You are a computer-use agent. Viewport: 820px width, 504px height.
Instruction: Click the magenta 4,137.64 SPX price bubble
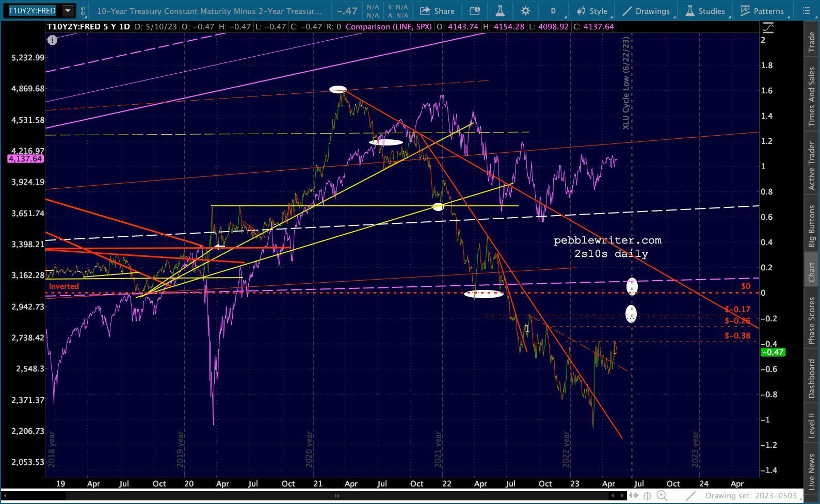pyautogui.click(x=25, y=159)
